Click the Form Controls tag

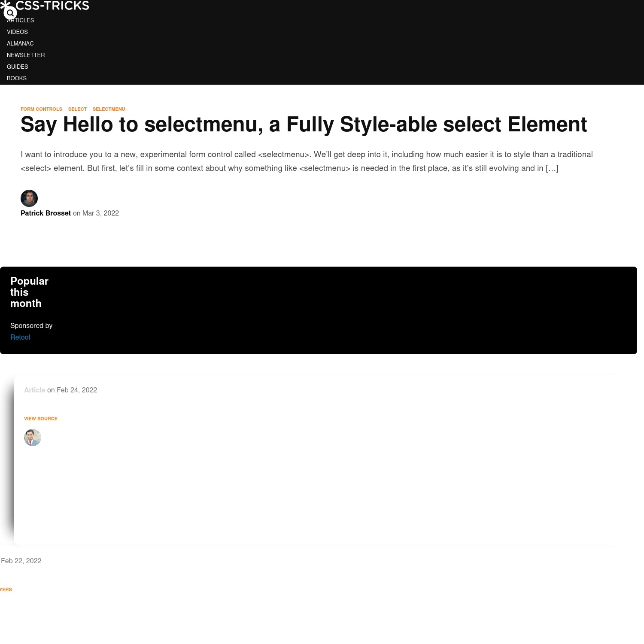click(41, 109)
